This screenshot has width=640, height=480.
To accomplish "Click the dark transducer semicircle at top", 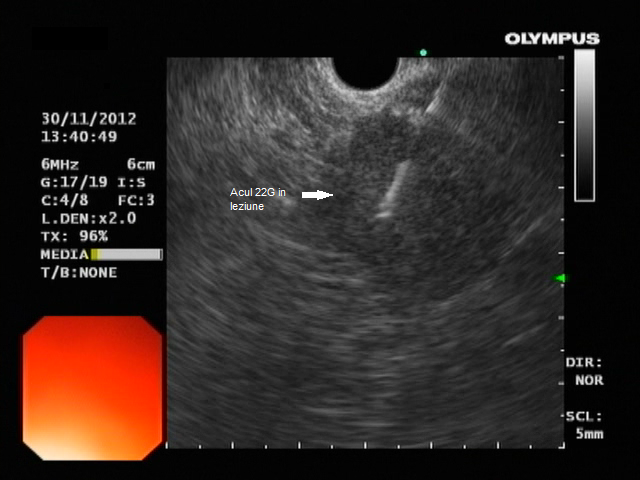I will point(366,73).
